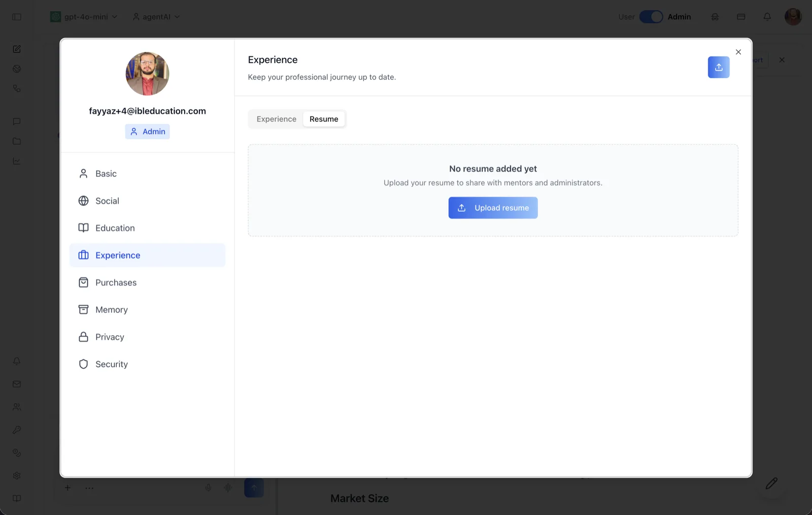Click the voice waveform icon in chat input
The image size is (812, 515).
click(228, 488)
